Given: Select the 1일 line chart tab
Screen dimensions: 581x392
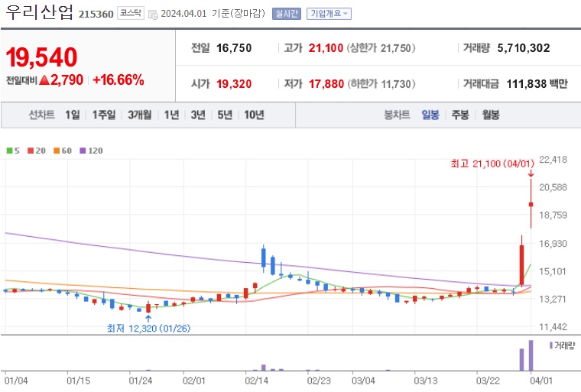Looking at the screenshot, I should pos(73,115).
